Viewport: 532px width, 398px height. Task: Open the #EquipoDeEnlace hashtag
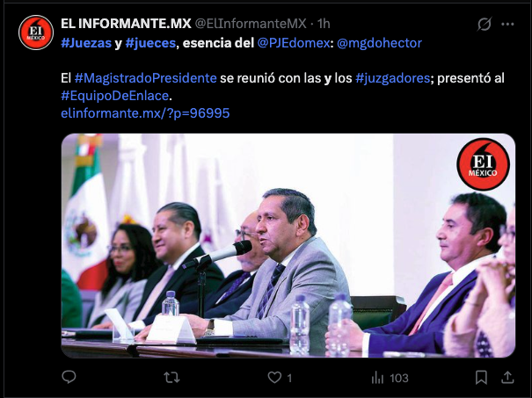[x=114, y=96]
